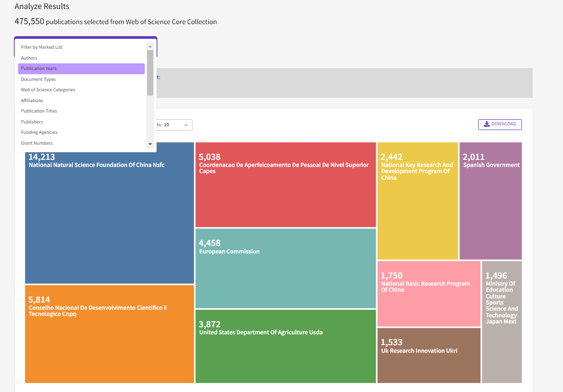Pick Grant Numbers from the list
This screenshot has width=563, height=392.
point(81,143)
